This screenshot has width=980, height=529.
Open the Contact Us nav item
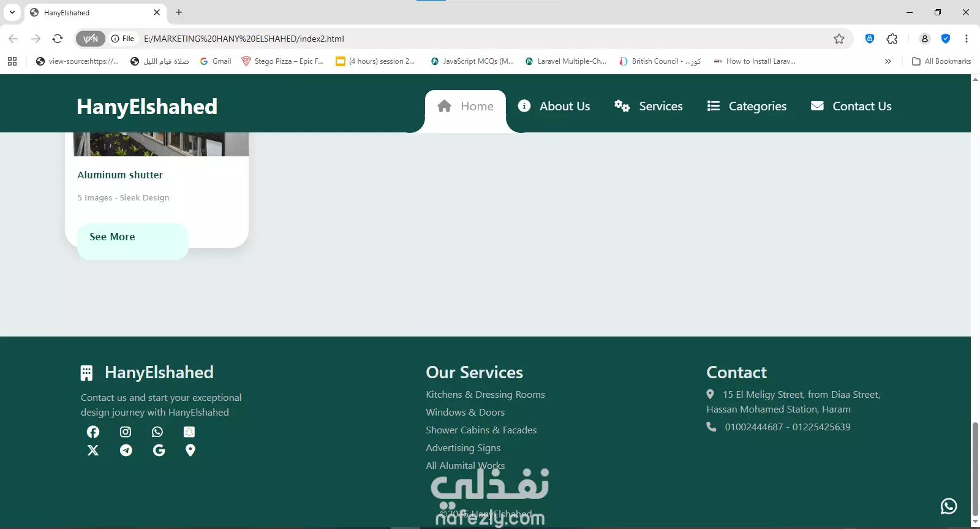tap(851, 106)
